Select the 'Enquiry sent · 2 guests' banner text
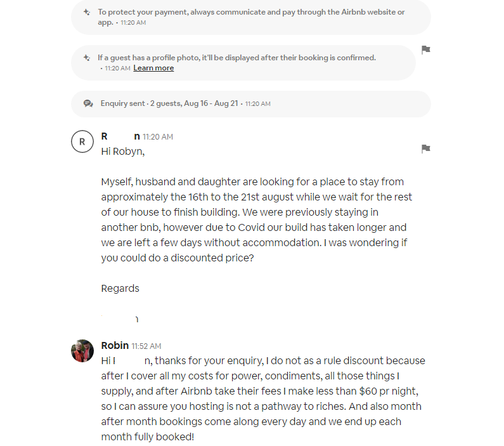The height and width of the screenshot is (446, 504). [170, 103]
